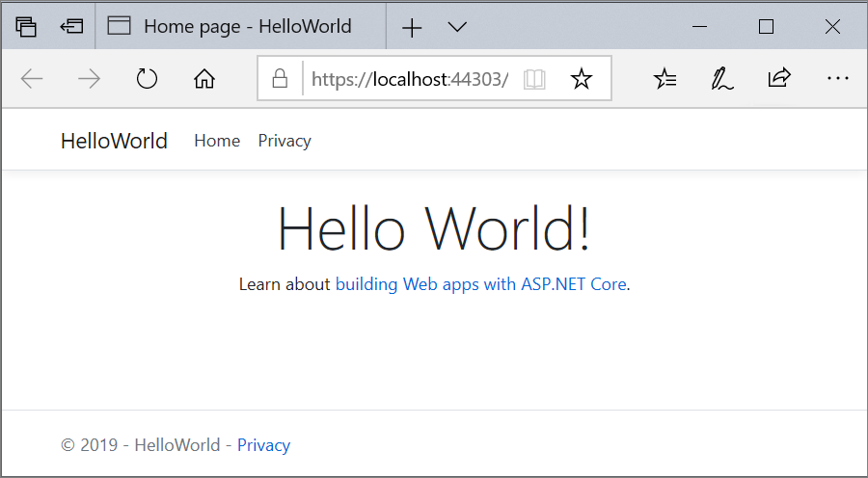Show site security info via lock icon
The height and width of the screenshot is (478, 868).
pos(281,79)
